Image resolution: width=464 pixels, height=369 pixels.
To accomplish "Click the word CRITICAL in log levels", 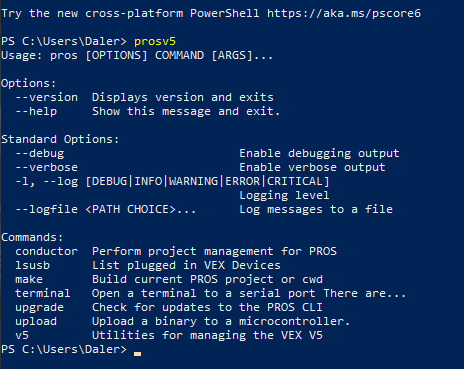I will click(x=295, y=181).
